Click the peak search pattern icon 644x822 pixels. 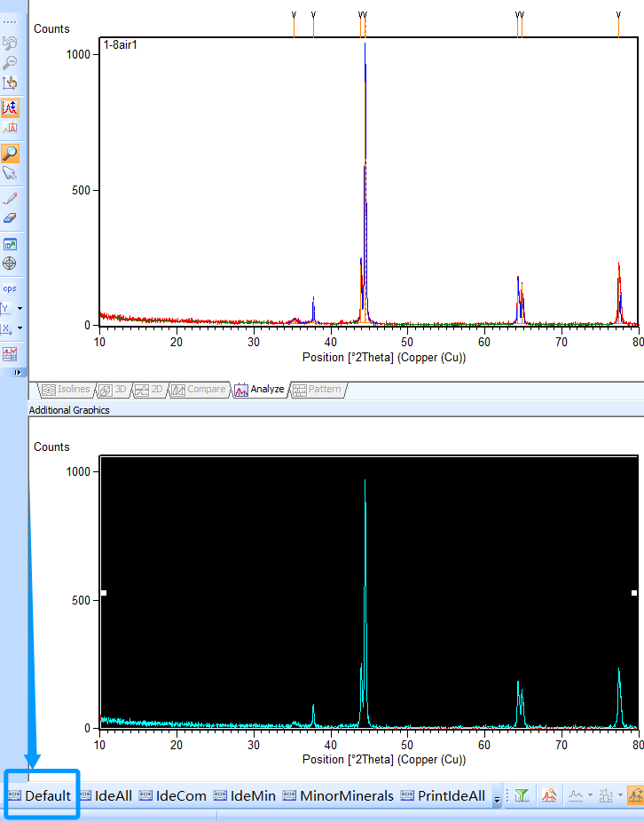pos(548,795)
